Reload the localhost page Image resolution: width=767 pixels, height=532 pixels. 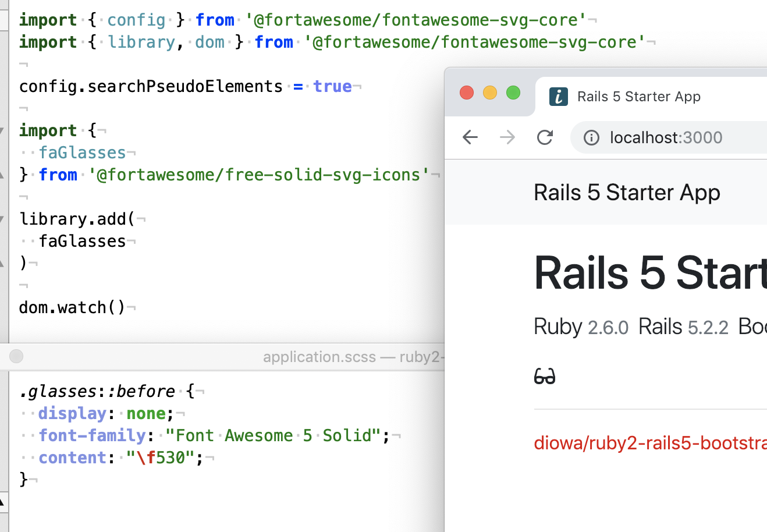click(545, 137)
